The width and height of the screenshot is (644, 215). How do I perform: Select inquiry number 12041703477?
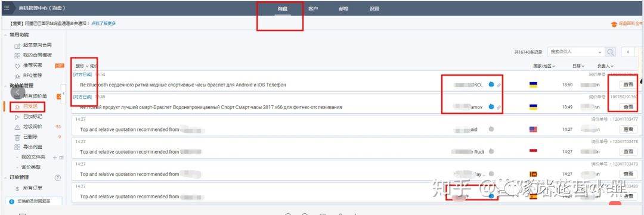pos(624,119)
